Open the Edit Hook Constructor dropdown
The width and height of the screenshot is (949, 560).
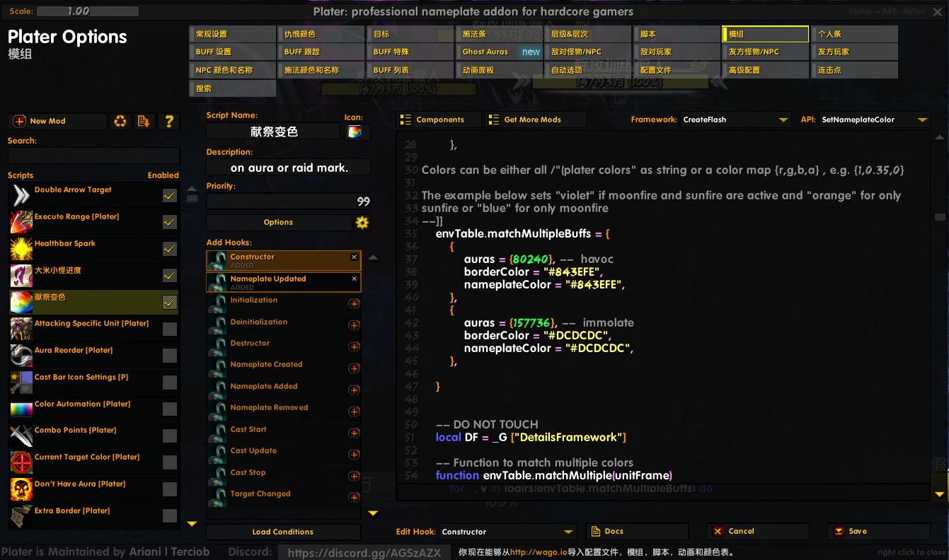(x=507, y=532)
